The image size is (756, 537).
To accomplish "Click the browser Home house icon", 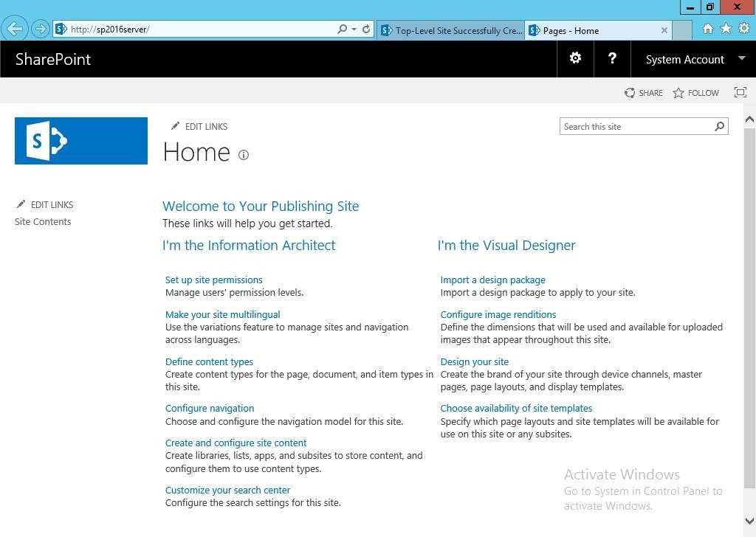I will [x=707, y=29].
